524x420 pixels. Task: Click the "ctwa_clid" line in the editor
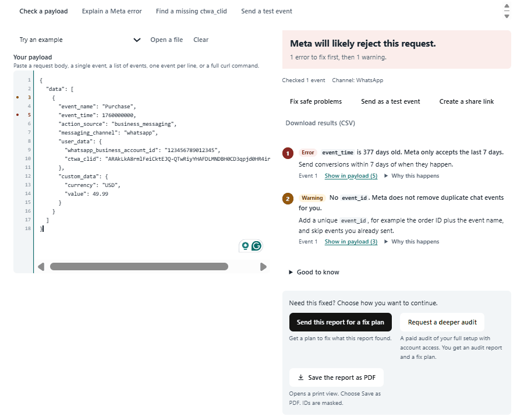pos(168,159)
